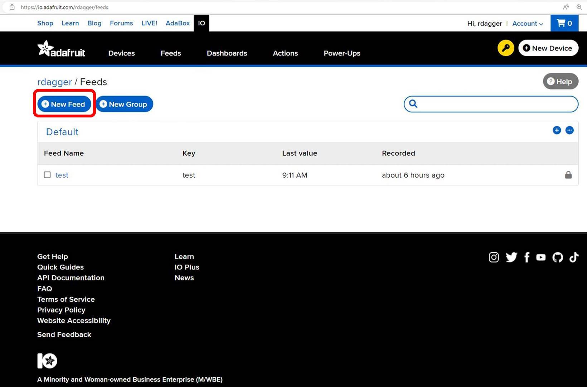Open the test feed link
This screenshot has height=387, width=588.
point(62,175)
